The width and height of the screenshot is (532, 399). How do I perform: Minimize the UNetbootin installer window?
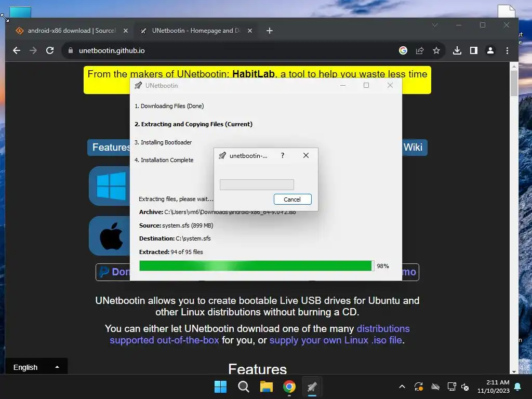pos(343,86)
